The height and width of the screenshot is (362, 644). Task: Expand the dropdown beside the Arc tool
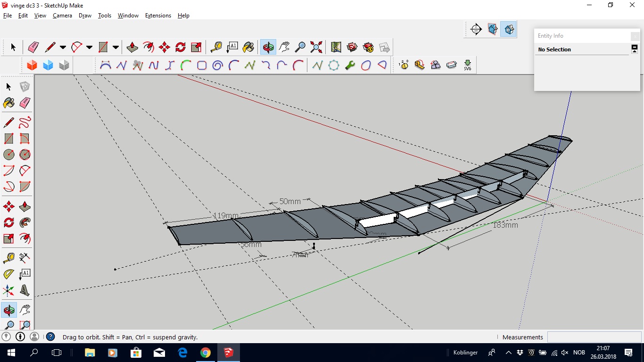(x=89, y=47)
